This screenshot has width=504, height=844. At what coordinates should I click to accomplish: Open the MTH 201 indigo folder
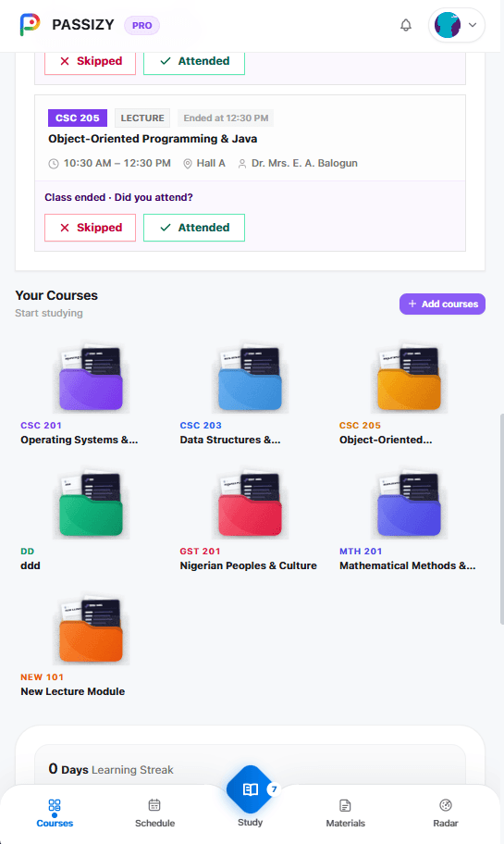[410, 503]
